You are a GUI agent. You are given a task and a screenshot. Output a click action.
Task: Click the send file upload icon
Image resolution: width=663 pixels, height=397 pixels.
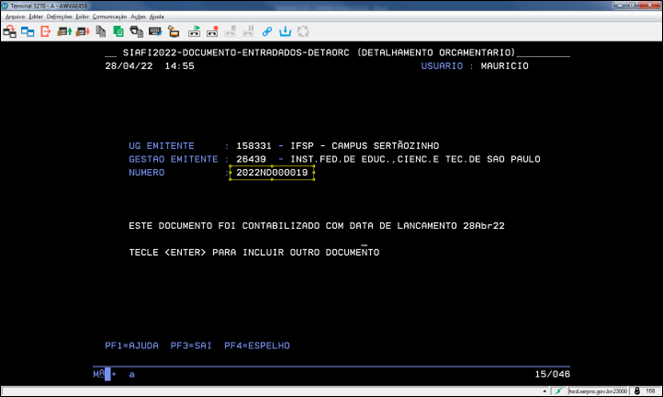64,32
